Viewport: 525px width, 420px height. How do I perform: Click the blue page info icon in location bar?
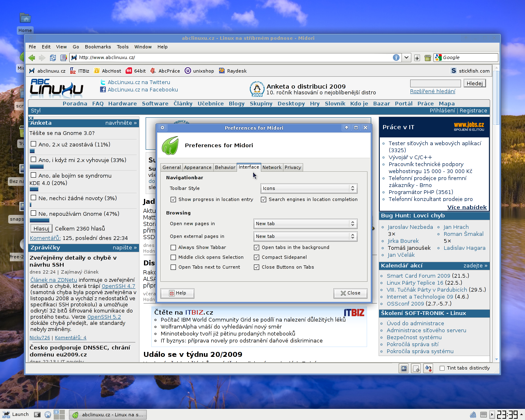click(396, 57)
